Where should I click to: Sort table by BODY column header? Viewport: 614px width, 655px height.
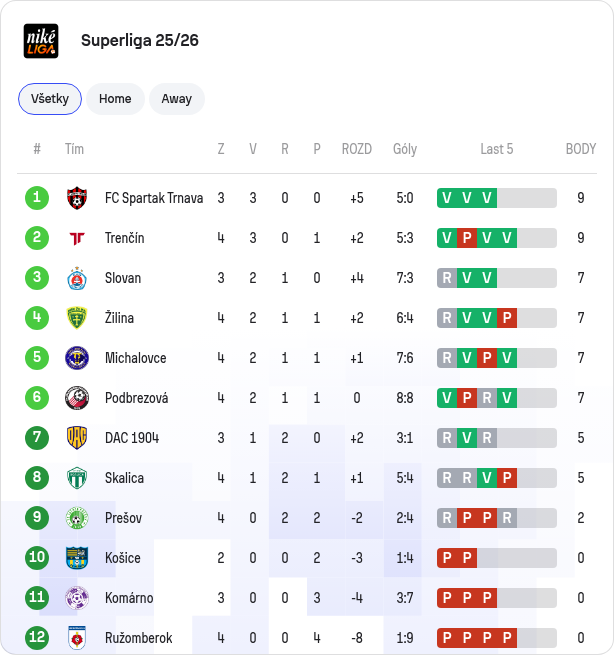(581, 149)
